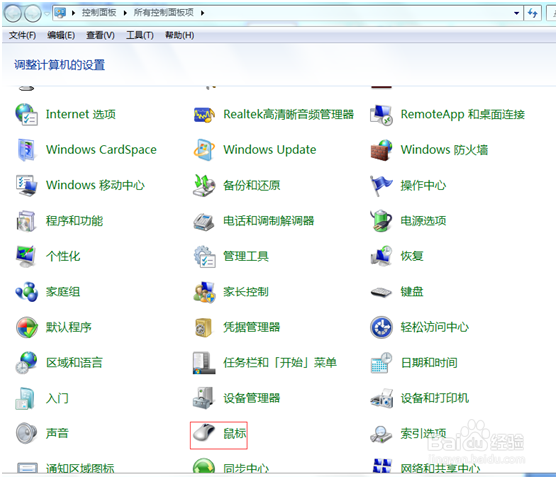Open the 管理工具 gear icon
558x479 pixels.
click(205, 256)
